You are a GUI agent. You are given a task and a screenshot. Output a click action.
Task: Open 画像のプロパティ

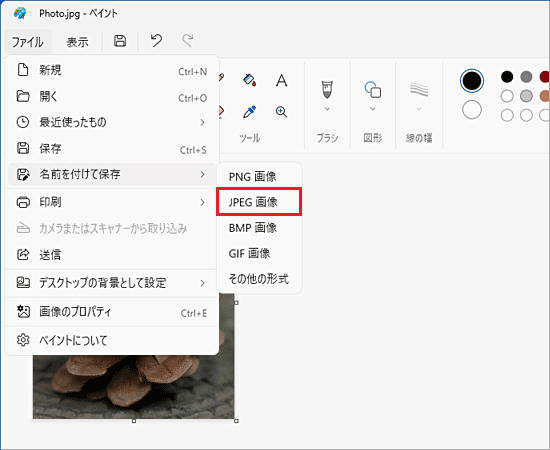click(112, 312)
